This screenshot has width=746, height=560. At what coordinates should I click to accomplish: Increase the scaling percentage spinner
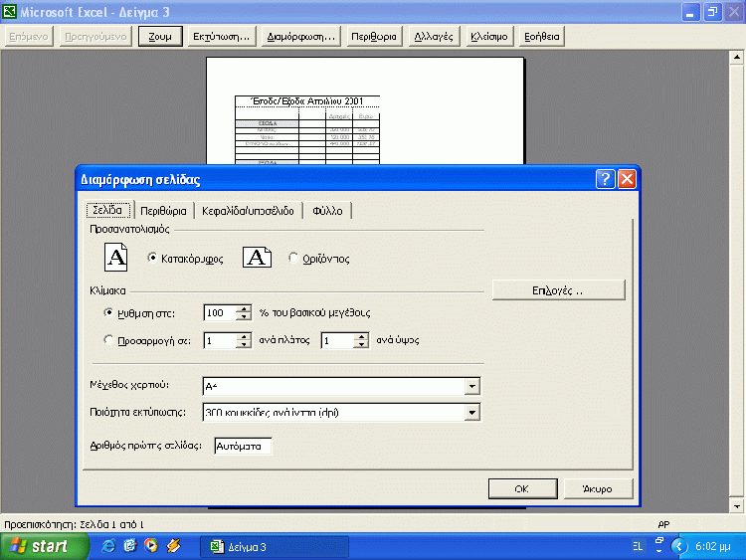pos(244,308)
